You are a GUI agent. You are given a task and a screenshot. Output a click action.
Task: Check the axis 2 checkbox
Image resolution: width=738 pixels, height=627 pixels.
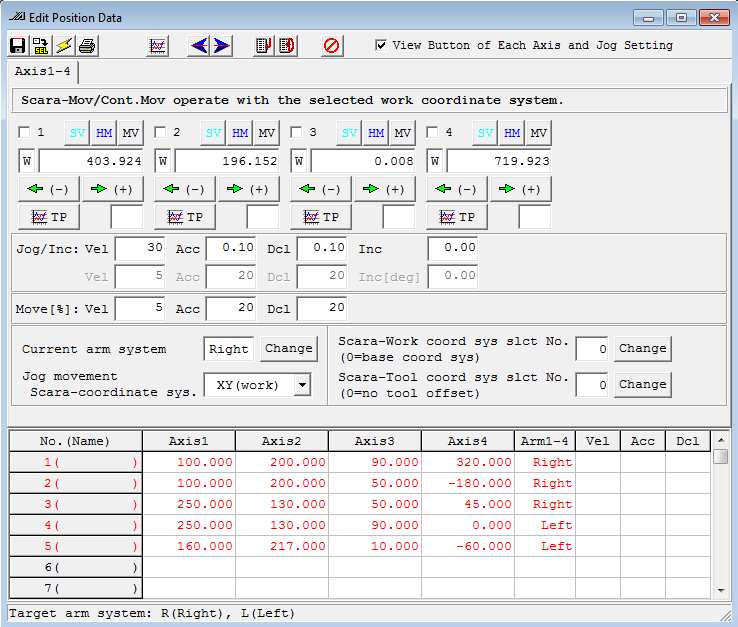[160, 132]
